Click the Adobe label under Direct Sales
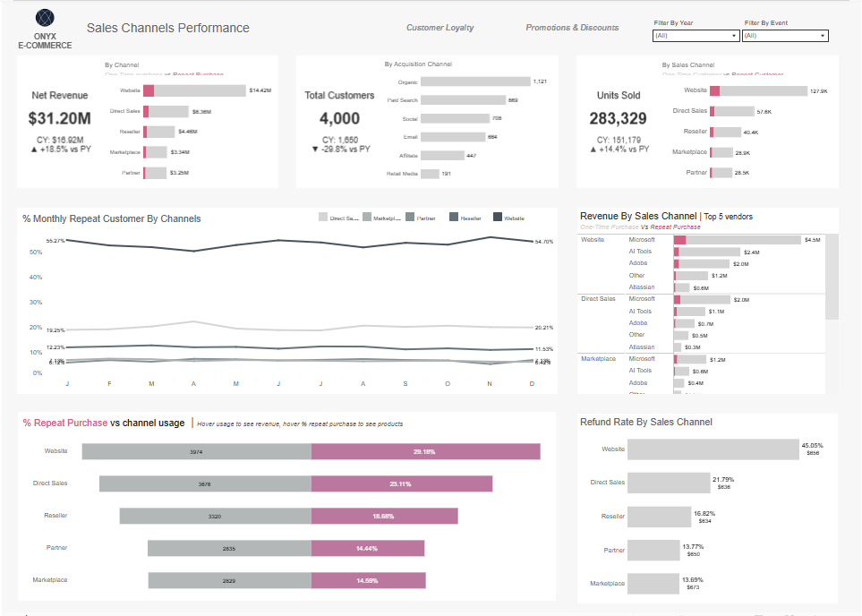The height and width of the screenshot is (616, 862). click(637, 323)
